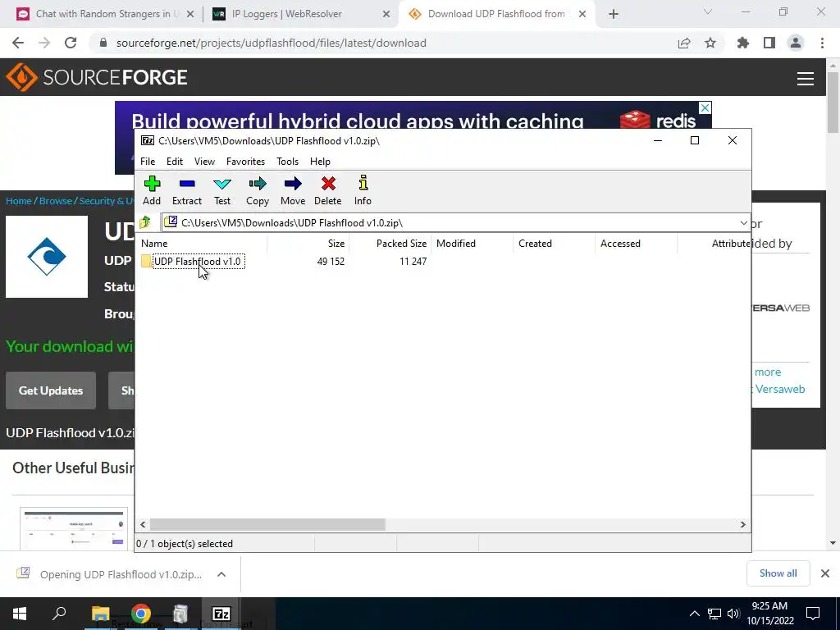Sort by the Name column header

202,243
